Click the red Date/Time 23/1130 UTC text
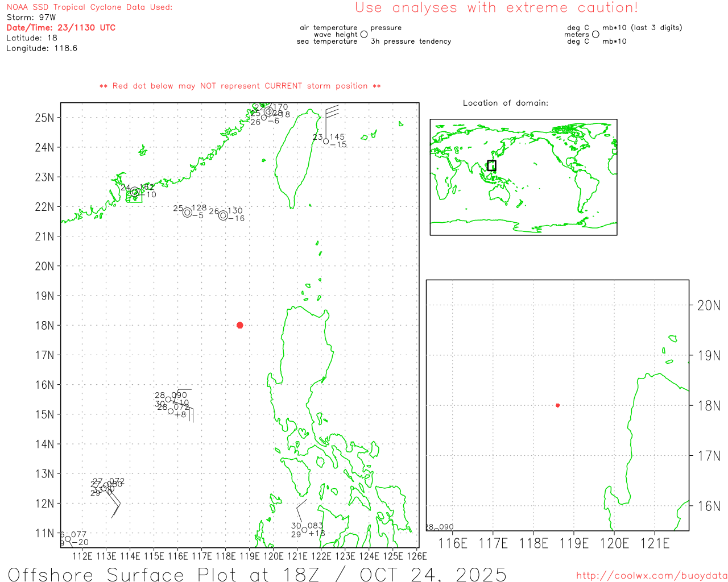This screenshot has width=728, height=582. coord(61,28)
